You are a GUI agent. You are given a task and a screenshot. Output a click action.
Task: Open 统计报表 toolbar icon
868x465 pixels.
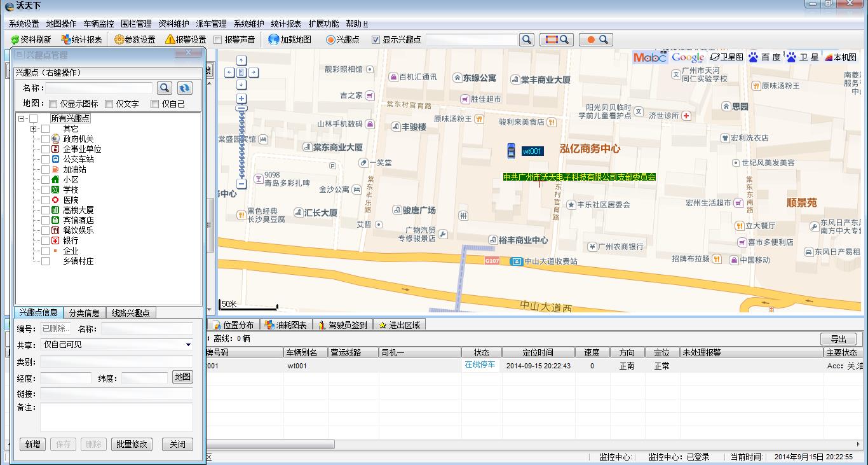point(65,39)
